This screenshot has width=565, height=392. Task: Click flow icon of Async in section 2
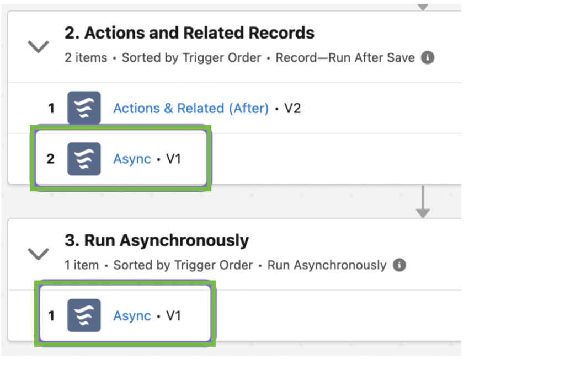(84, 159)
